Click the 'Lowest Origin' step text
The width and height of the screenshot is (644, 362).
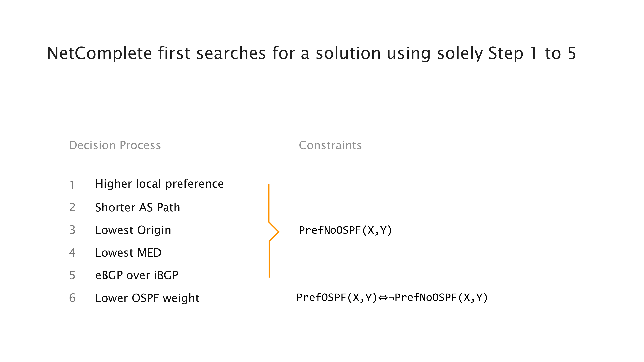(133, 230)
